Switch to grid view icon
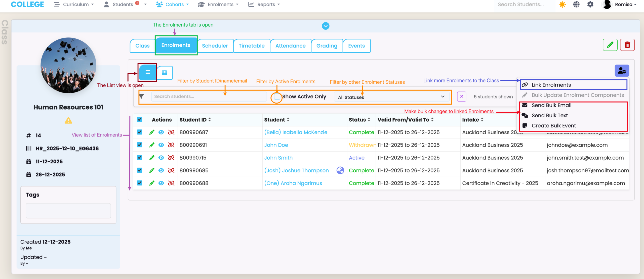Viewport: 644px width, 279px height. tap(165, 73)
